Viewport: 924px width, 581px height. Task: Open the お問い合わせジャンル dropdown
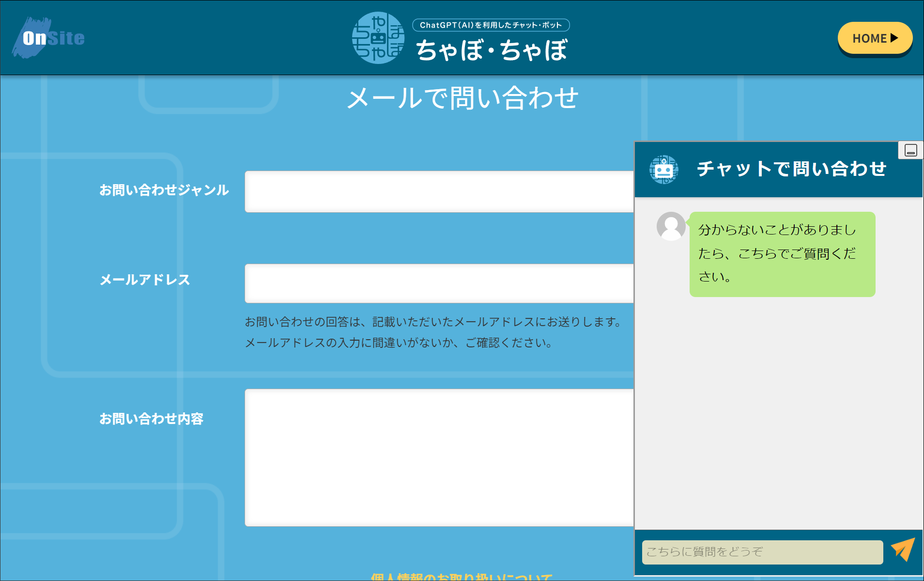click(x=439, y=191)
